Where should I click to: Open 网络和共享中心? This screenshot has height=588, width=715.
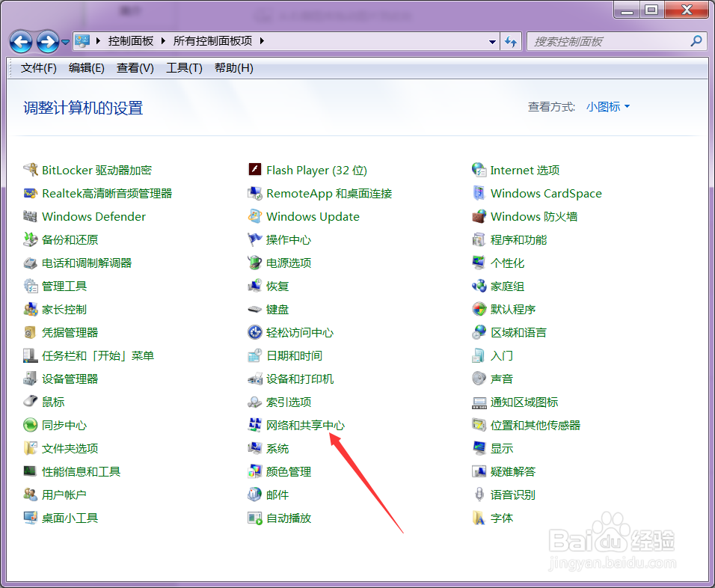pyautogui.click(x=302, y=425)
